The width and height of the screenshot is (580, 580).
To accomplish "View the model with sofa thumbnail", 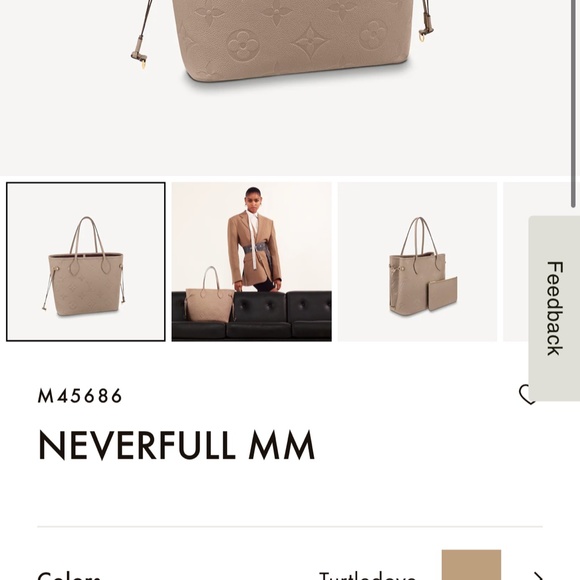I will click(x=252, y=262).
